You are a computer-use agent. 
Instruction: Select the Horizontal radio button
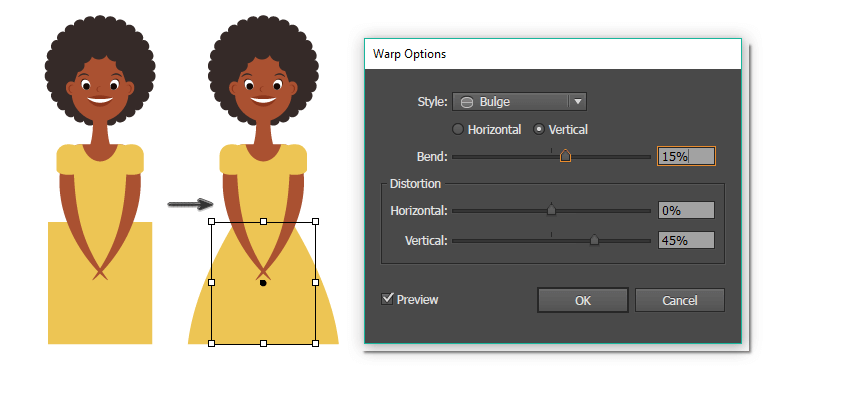[x=458, y=129]
